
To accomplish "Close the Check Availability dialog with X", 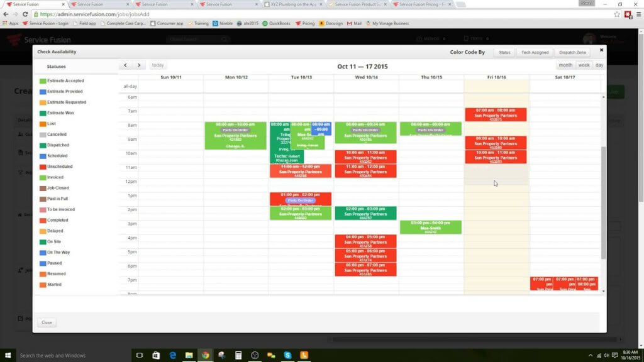I will click(x=601, y=50).
